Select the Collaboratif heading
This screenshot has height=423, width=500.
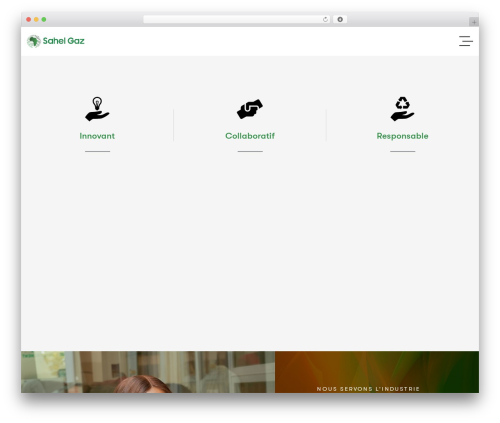[x=250, y=136]
